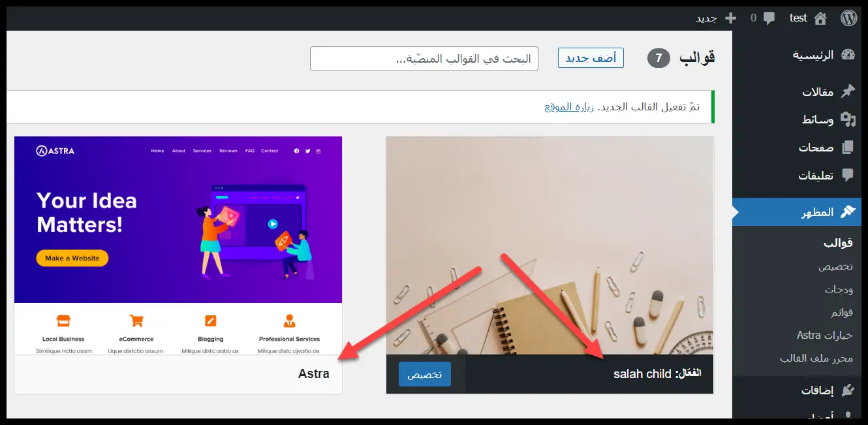Open the dashboard الرئيسية icon
The width and height of the screenshot is (868, 425).
848,55
